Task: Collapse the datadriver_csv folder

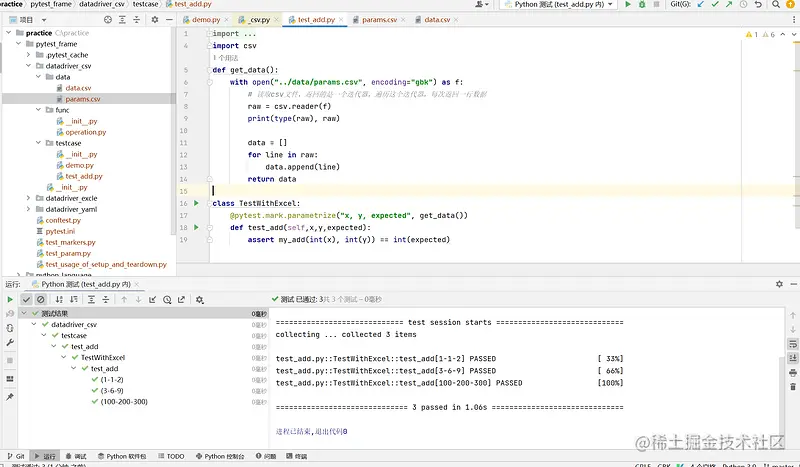Action: tap(28, 66)
